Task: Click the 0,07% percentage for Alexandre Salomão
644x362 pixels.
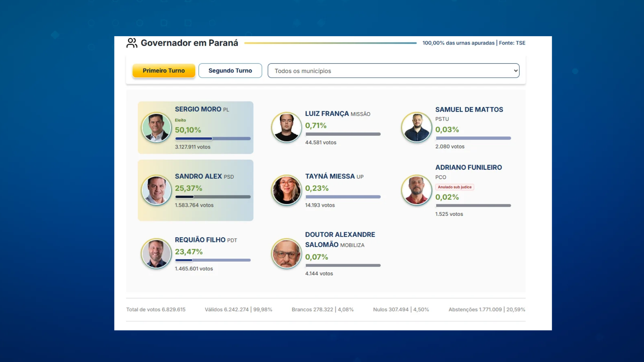Action: tap(317, 257)
